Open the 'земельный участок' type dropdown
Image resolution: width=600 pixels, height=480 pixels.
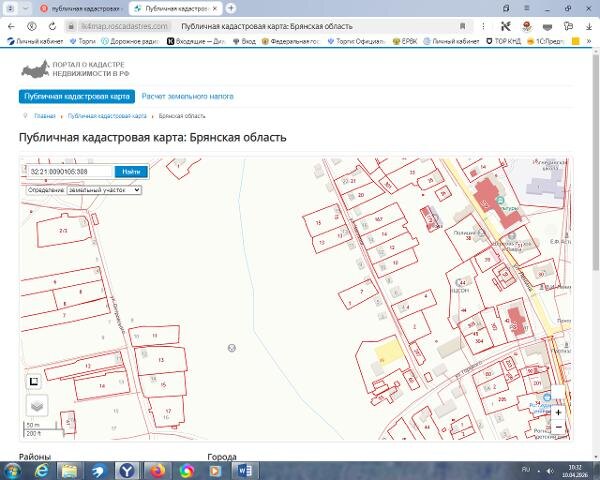[x=104, y=190]
